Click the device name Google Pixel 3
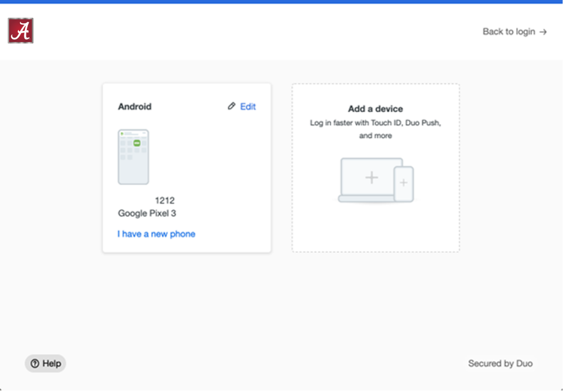Image resolution: width=563 pixels, height=392 pixels. tap(147, 213)
